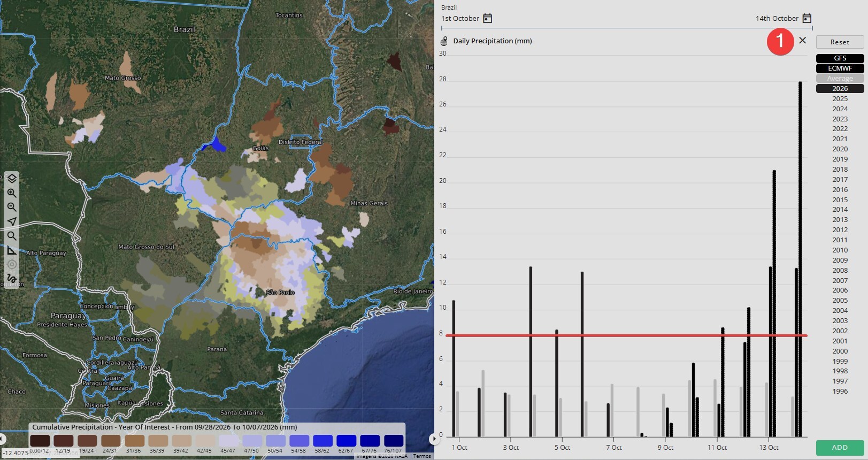Click the Cumulative Precipitation legend title
The height and width of the screenshot is (460, 868).
pos(165,427)
